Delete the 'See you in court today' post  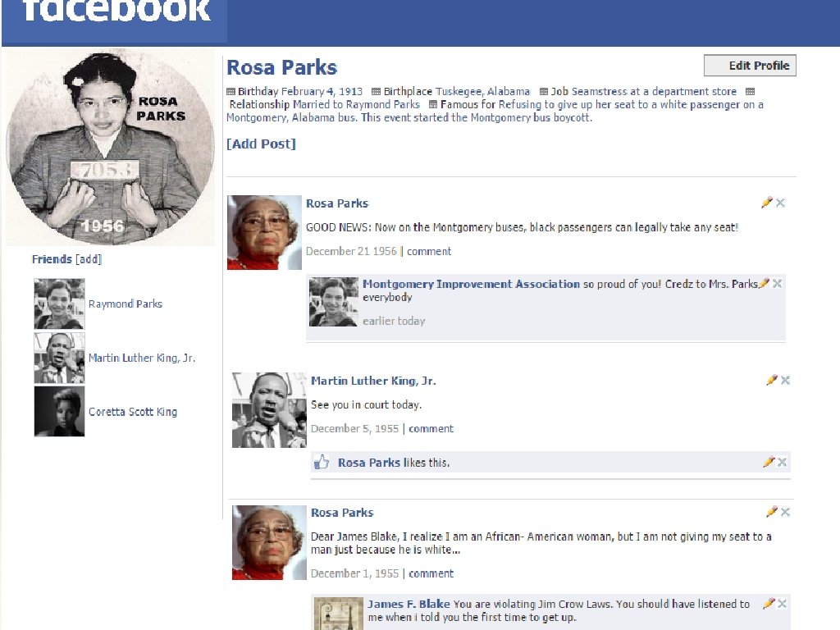pyautogui.click(x=785, y=380)
